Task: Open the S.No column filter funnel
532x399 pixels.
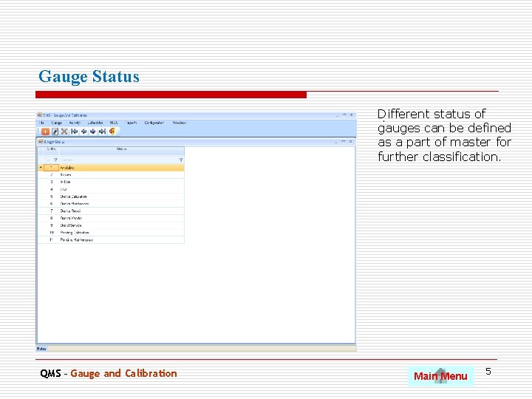Action: (55, 160)
